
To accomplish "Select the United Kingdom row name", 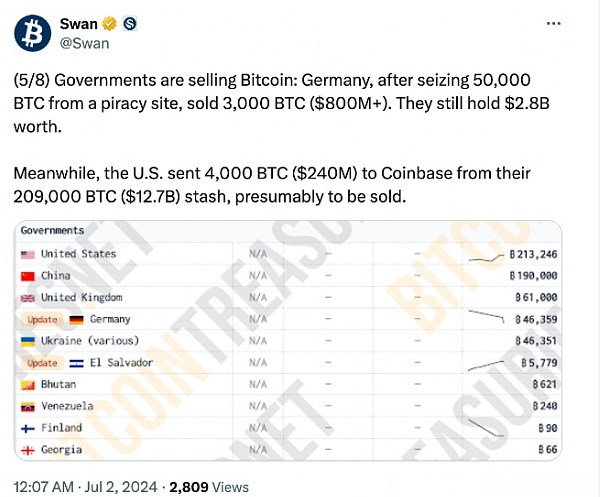I will point(82,298).
